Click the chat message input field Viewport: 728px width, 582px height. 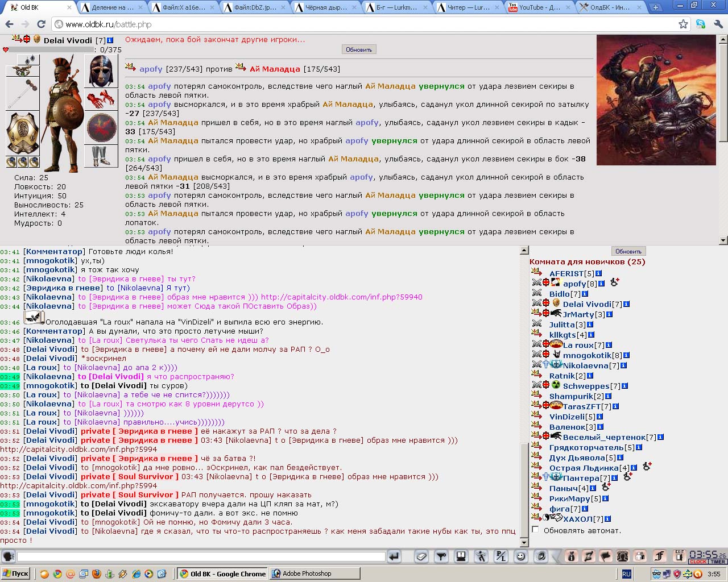click(201, 556)
